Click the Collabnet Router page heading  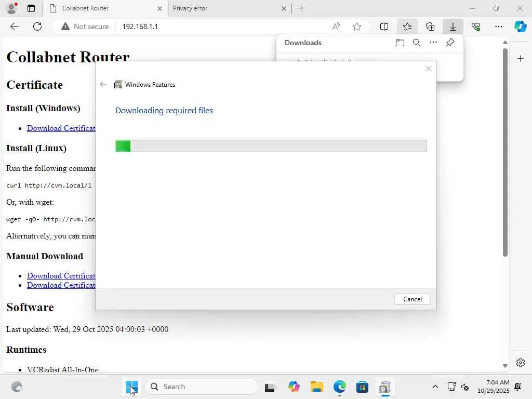(x=68, y=57)
